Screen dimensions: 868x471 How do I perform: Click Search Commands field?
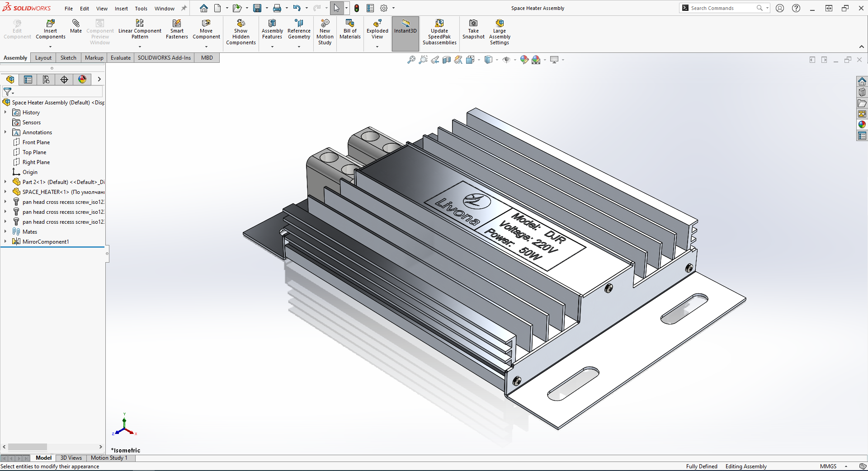pos(722,8)
